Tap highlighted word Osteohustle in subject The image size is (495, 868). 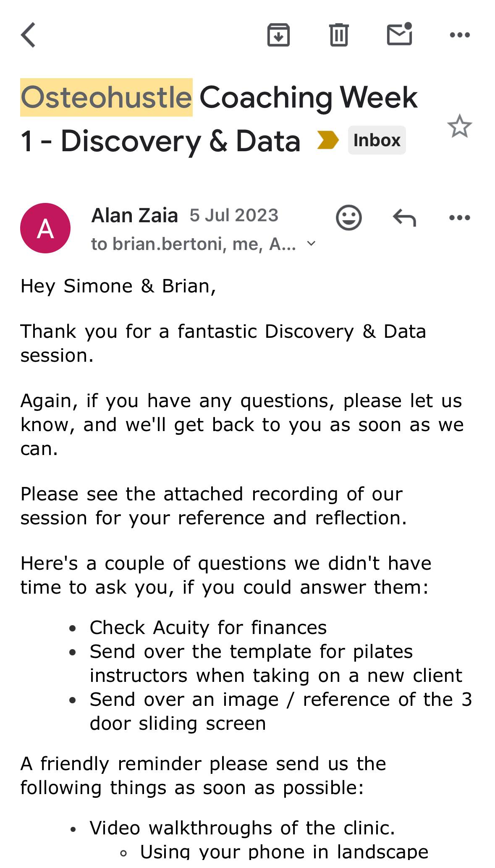[x=106, y=97]
